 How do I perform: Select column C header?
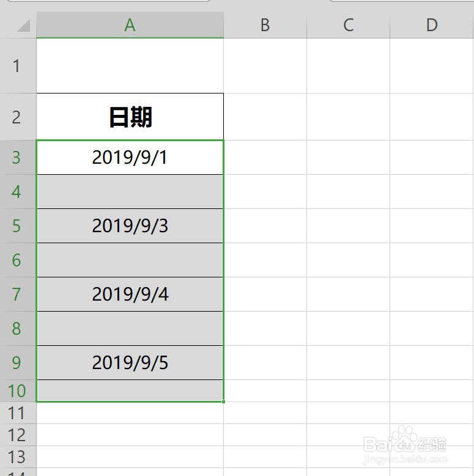[348, 25]
